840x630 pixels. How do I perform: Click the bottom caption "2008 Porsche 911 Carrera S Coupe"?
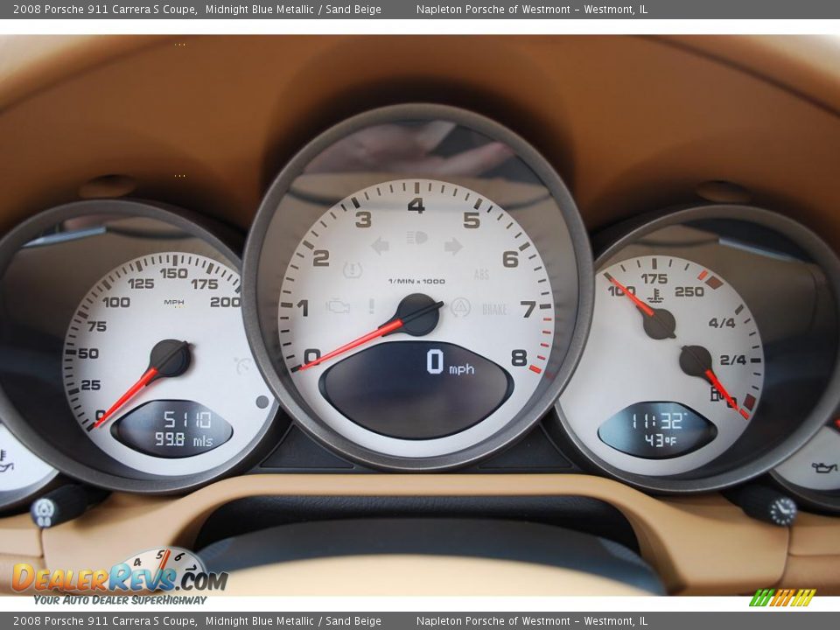(x=104, y=621)
